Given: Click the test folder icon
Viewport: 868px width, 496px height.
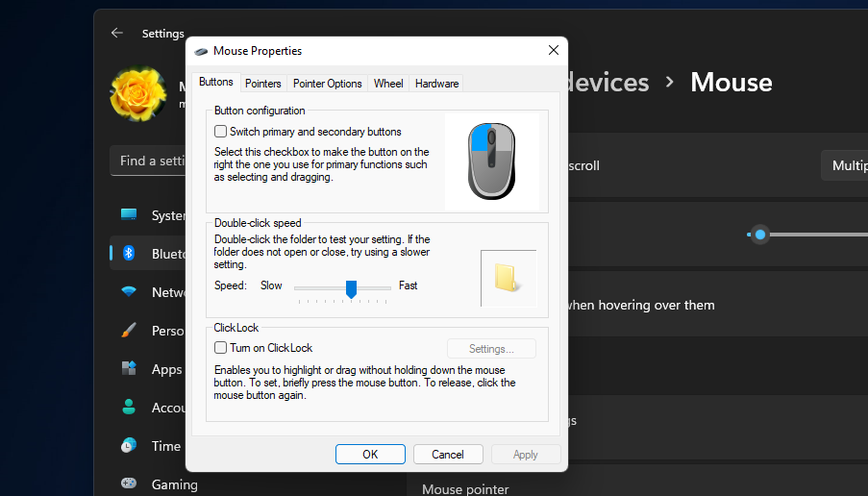Looking at the screenshot, I should click(508, 278).
